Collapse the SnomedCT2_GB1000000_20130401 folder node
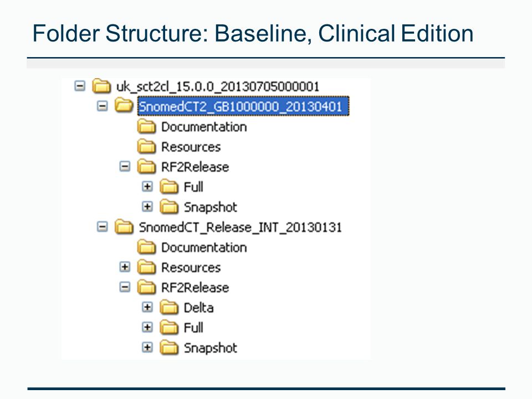Image resolution: width=532 pixels, height=399 pixels. coord(102,106)
